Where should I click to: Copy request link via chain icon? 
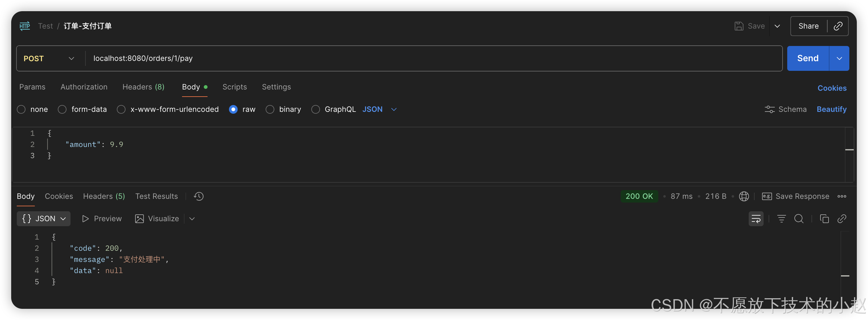point(838,26)
